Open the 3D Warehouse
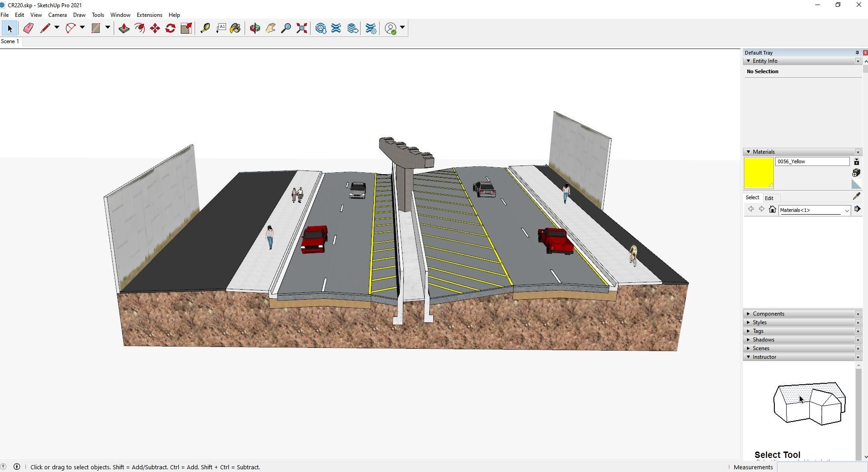The image size is (868, 472). click(321, 28)
